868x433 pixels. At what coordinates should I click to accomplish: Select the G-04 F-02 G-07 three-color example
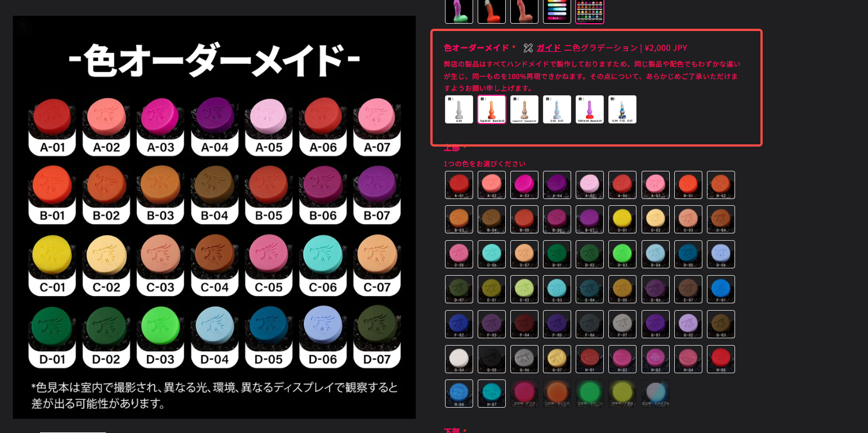click(622, 109)
